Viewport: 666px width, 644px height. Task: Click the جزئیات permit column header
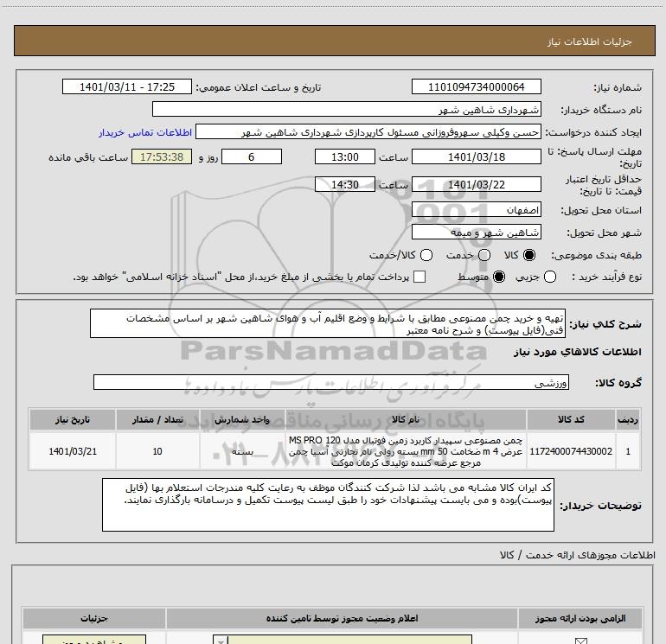(x=94, y=618)
